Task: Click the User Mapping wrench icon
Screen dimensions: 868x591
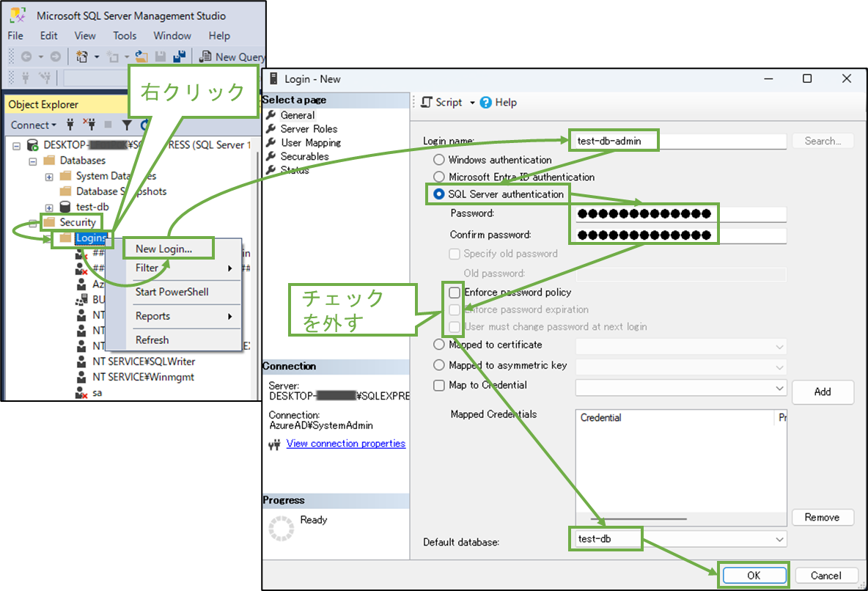Action: [x=271, y=142]
